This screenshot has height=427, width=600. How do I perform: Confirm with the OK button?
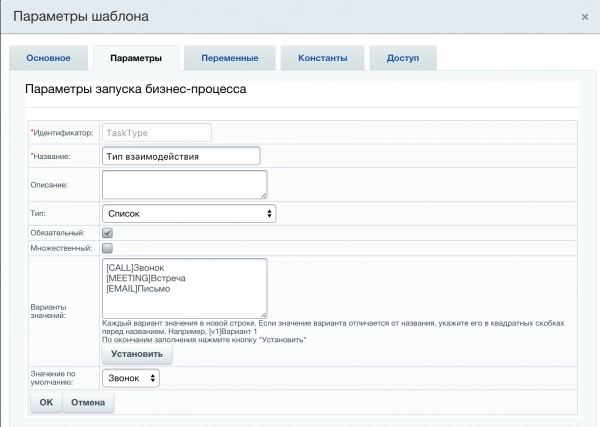point(46,401)
